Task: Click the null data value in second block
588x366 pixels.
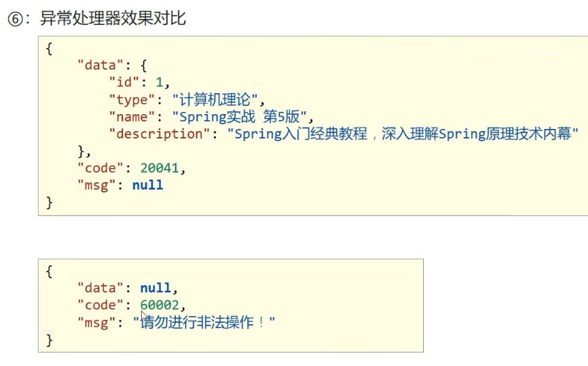Action: [155, 288]
